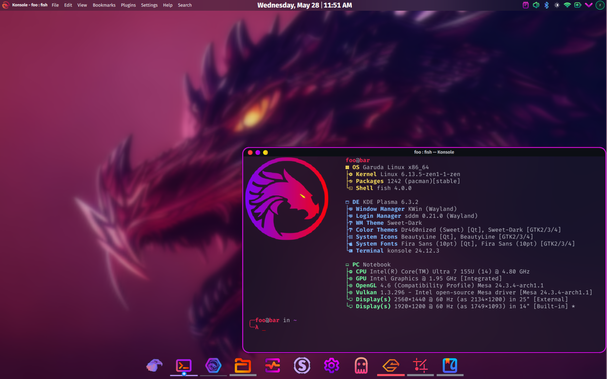Click the circled S dock icon
Viewport: 607px width, 379px height.
click(x=302, y=365)
